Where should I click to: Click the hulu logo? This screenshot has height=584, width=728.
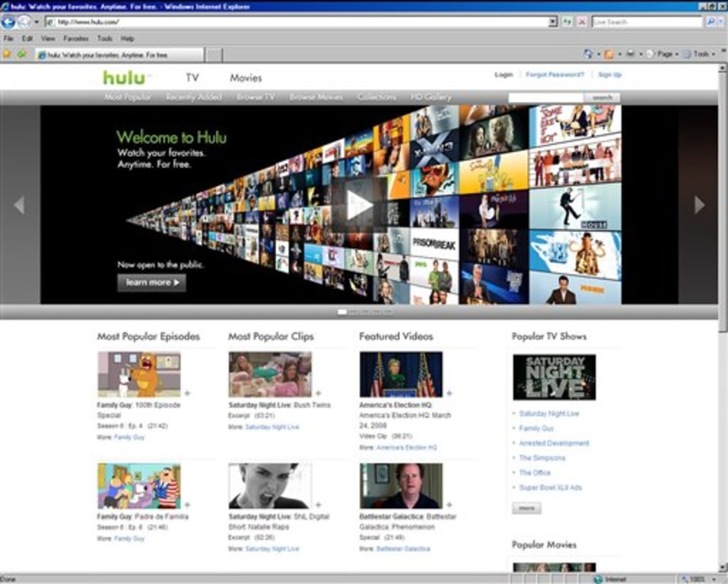coord(126,78)
